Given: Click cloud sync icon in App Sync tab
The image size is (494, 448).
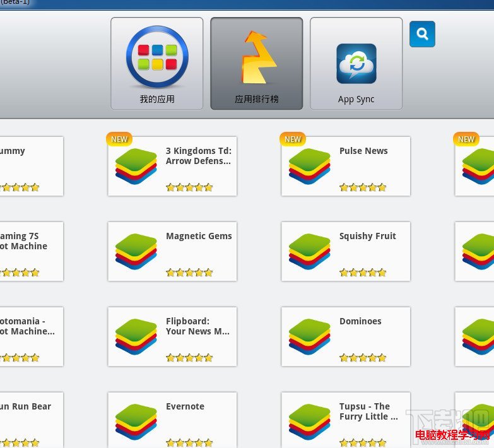Looking at the screenshot, I should coord(356,64).
